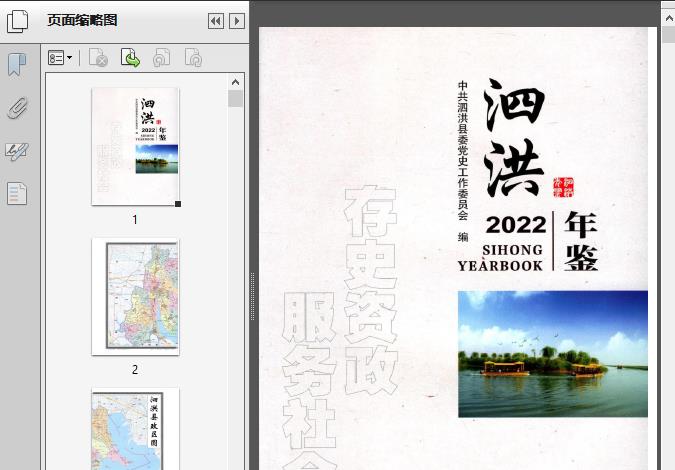675x470 pixels.
Task: Click the thumbnail resize corner handle on page 1
Action: click(178, 204)
